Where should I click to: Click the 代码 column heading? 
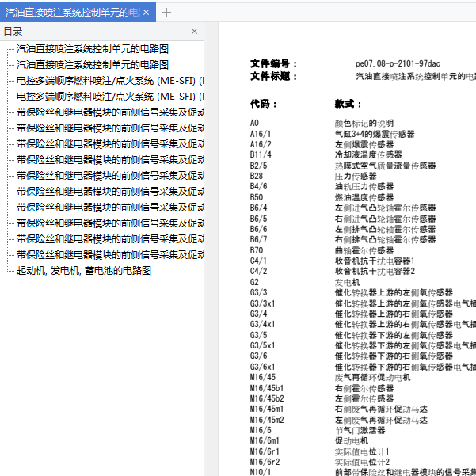[264, 104]
